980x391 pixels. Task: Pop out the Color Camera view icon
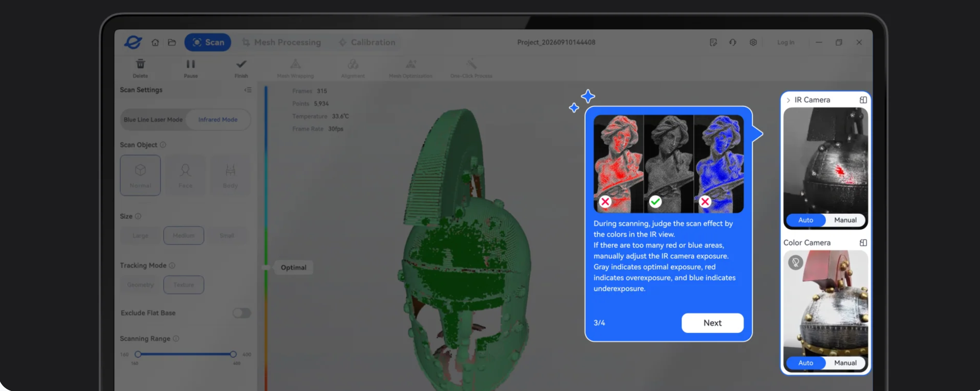[863, 243]
